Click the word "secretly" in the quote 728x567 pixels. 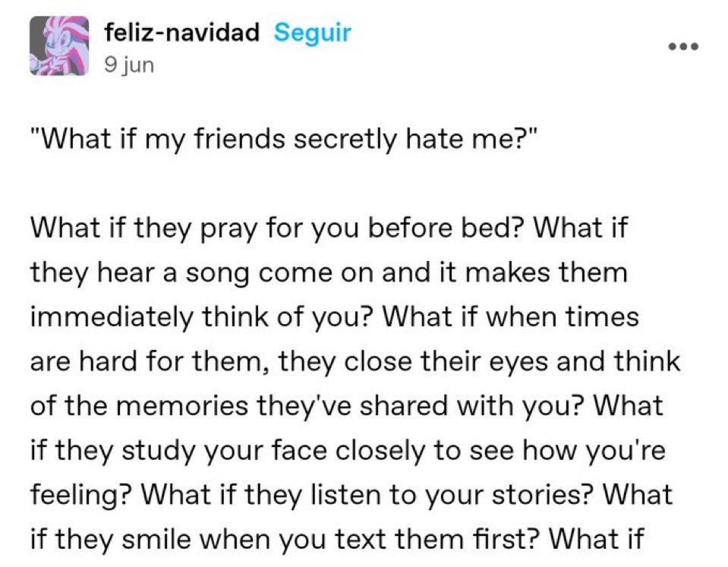click(x=356, y=141)
